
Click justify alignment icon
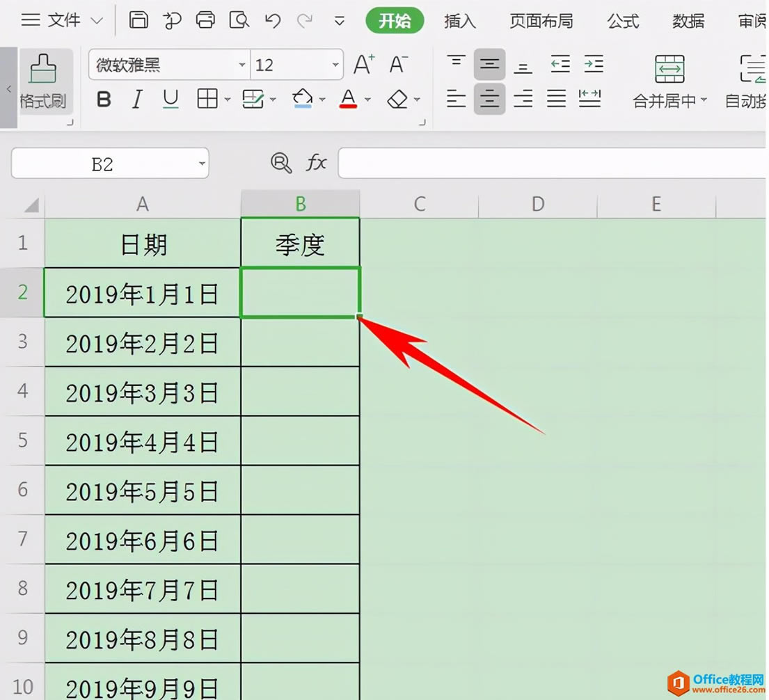(556, 99)
